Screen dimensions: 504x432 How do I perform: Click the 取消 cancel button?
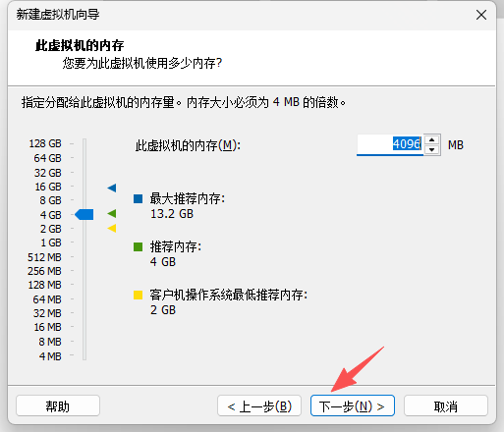coord(446,406)
